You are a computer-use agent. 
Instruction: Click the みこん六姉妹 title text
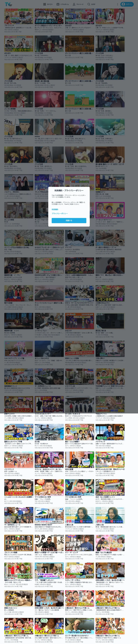coord(9,220)
